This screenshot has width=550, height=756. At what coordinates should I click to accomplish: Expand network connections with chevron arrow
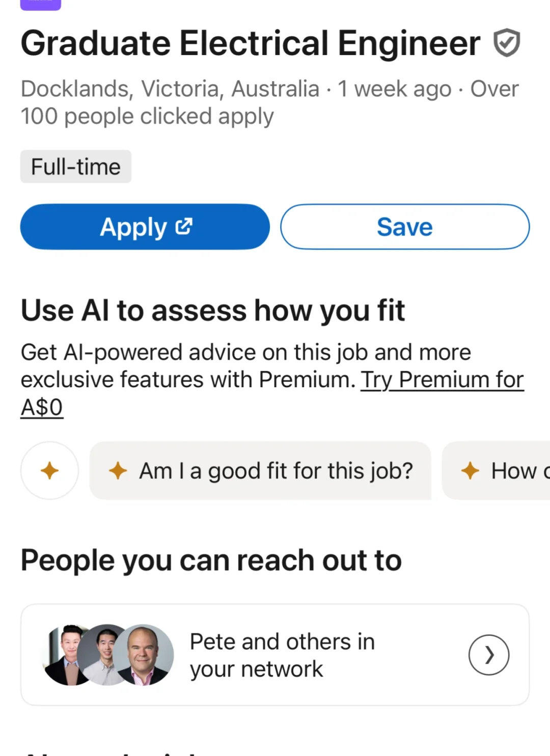point(488,655)
